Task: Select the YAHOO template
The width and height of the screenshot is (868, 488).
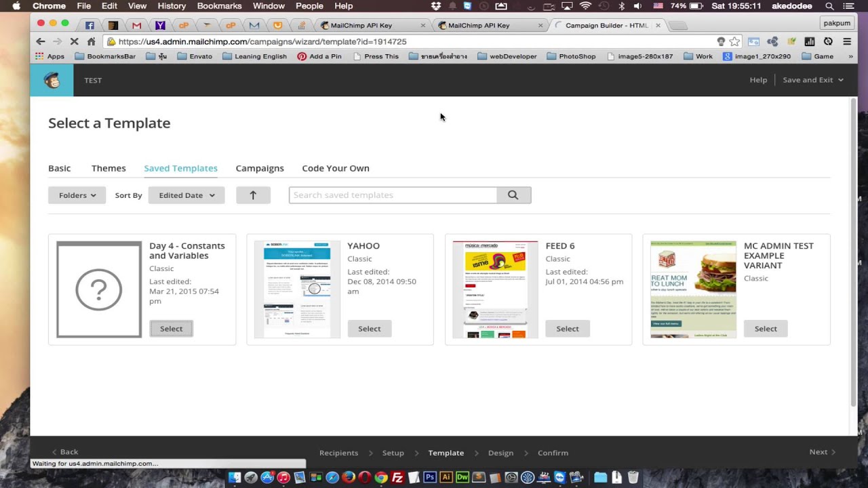Action: pyautogui.click(x=370, y=329)
